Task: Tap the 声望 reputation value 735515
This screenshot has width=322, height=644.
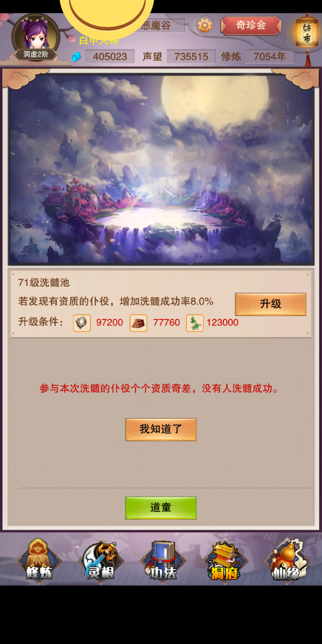Action: [191, 57]
